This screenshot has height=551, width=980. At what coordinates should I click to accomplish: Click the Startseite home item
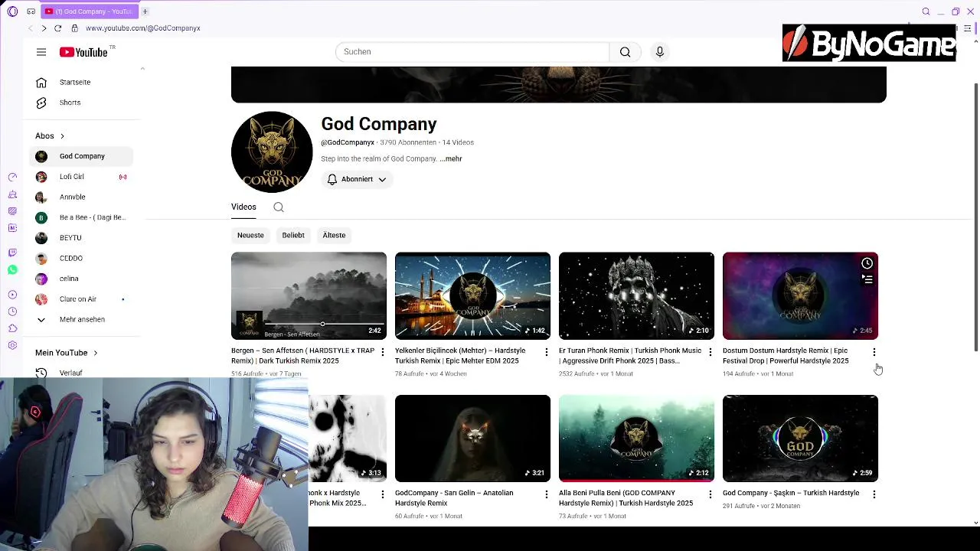(82, 82)
